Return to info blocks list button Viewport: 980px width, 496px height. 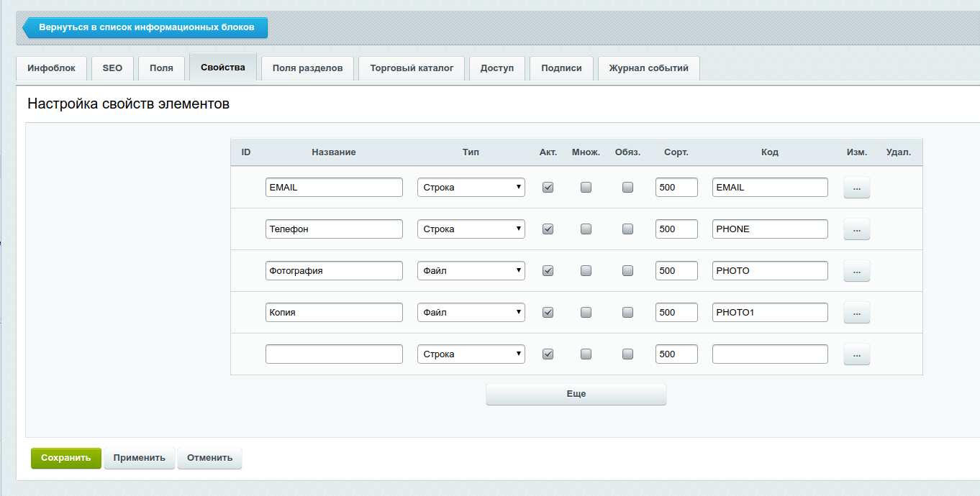(145, 27)
